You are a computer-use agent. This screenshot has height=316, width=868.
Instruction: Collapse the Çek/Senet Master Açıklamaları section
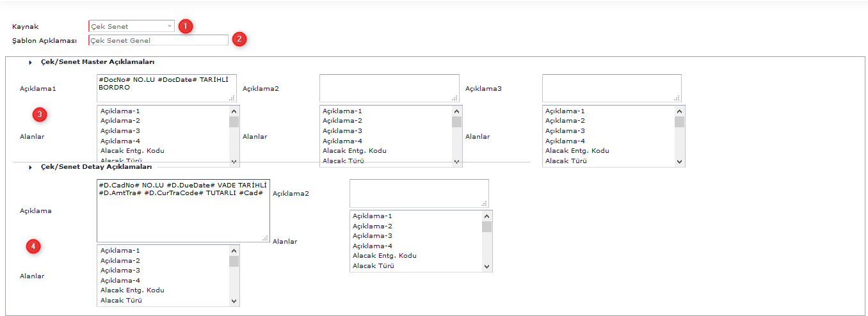(30, 62)
